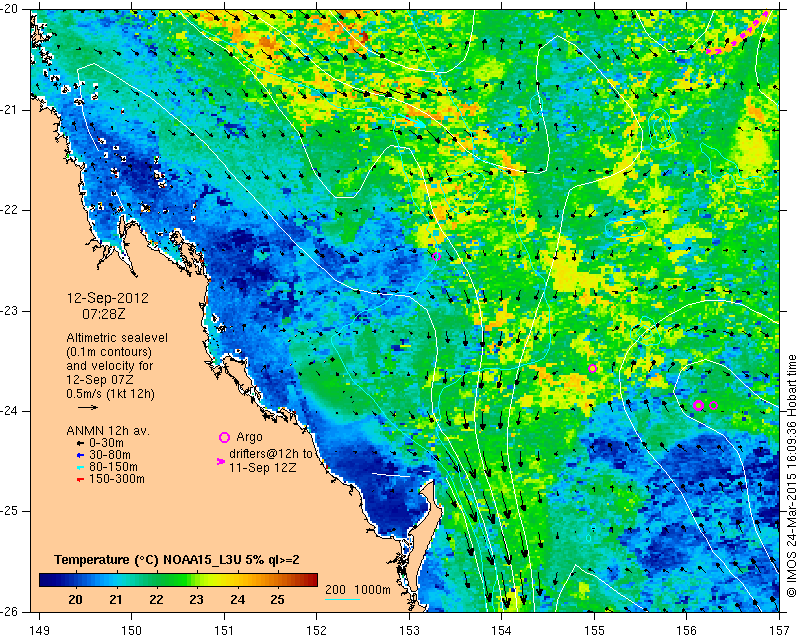This screenshot has width=800, height=640.
Task: Click the "Argo" legend label
Action: click(249, 437)
